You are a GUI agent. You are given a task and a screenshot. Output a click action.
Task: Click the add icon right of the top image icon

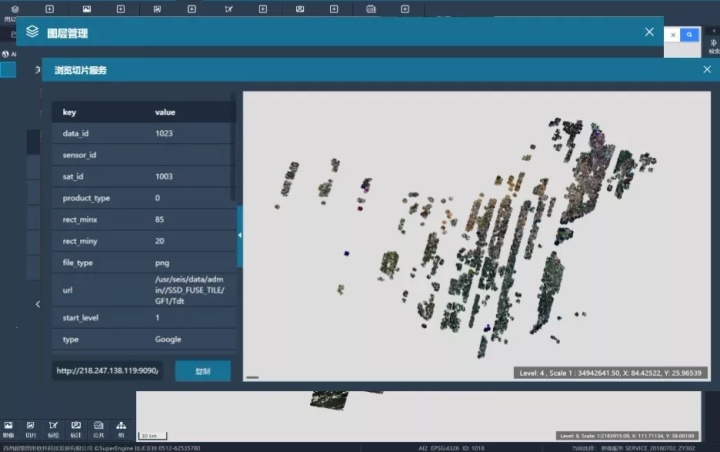click(x=121, y=9)
